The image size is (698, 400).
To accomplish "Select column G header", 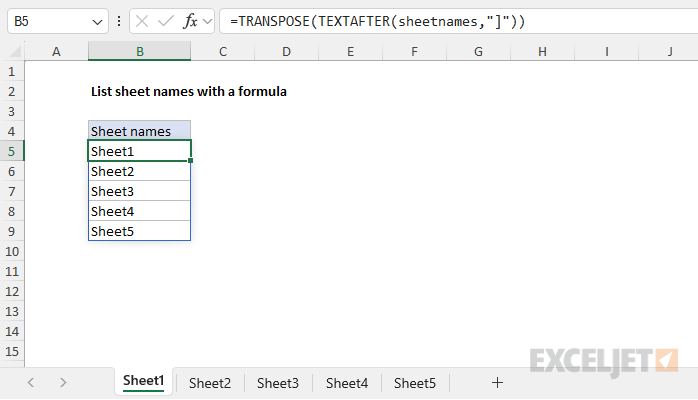I will 479,52.
